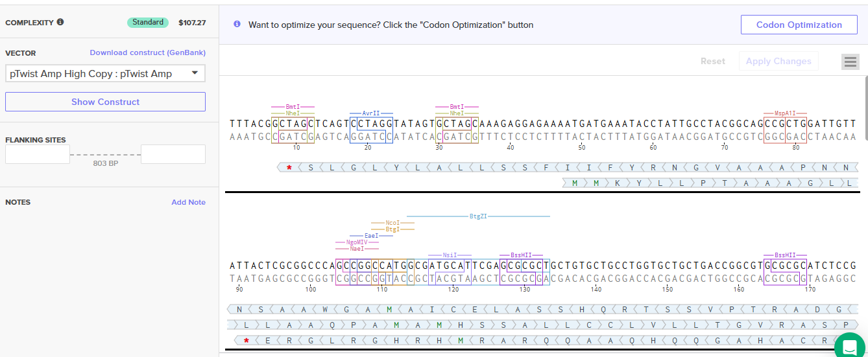
Task: Click the Show Construct button
Action: [x=105, y=102]
